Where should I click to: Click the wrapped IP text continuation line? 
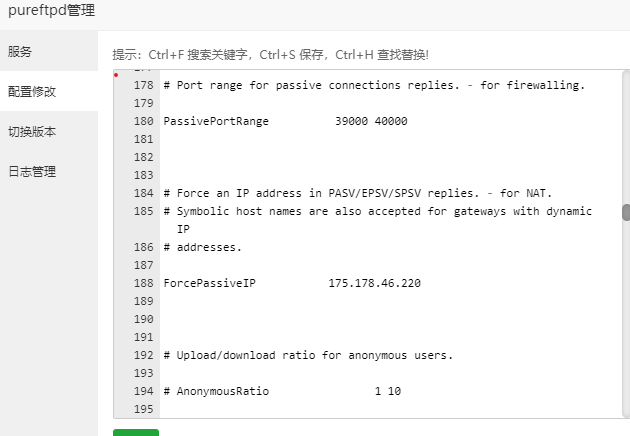[183, 229]
